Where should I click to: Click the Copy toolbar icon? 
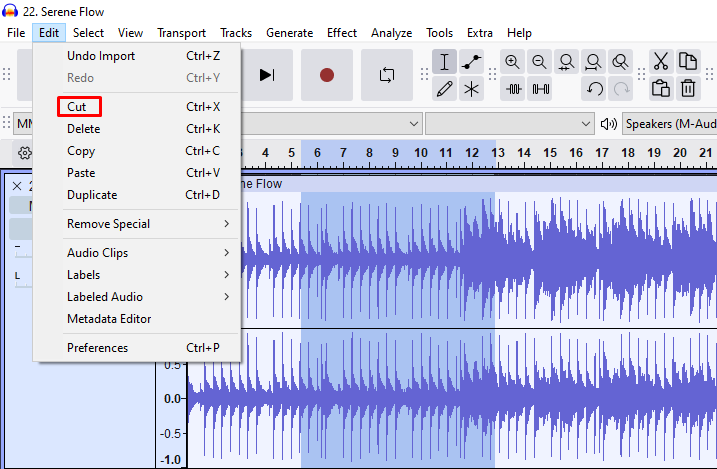(688, 62)
